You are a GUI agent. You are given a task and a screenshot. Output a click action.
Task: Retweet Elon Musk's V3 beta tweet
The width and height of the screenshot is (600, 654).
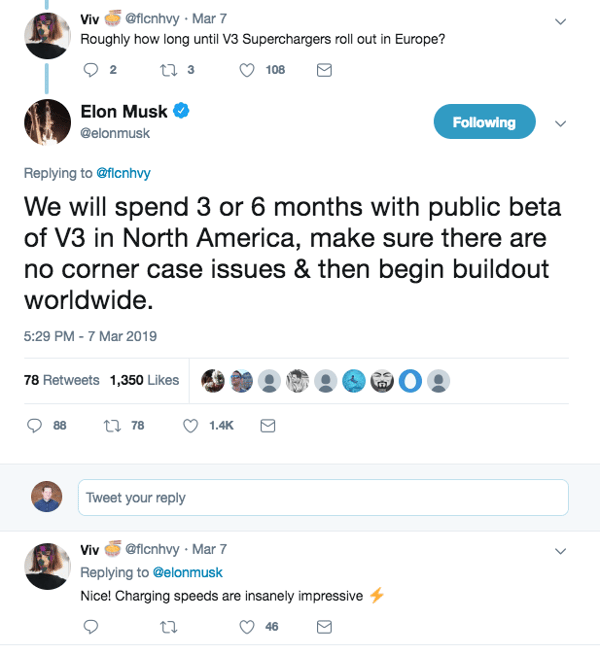[x=111, y=425]
